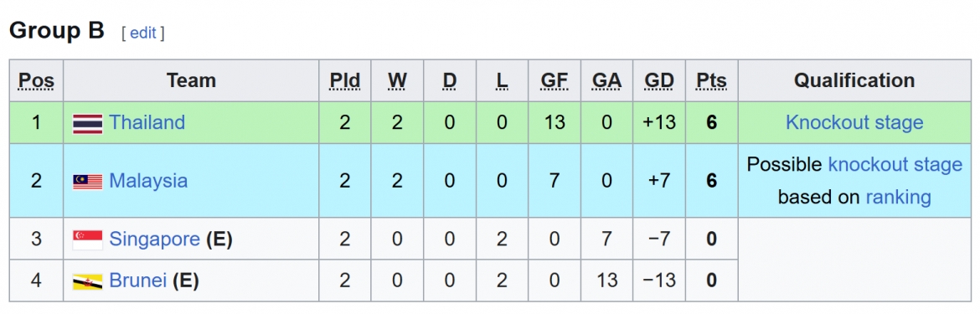Image resolution: width=980 pixels, height=314 pixels.
Task: Click the GF column header abbreviation
Action: (554, 80)
